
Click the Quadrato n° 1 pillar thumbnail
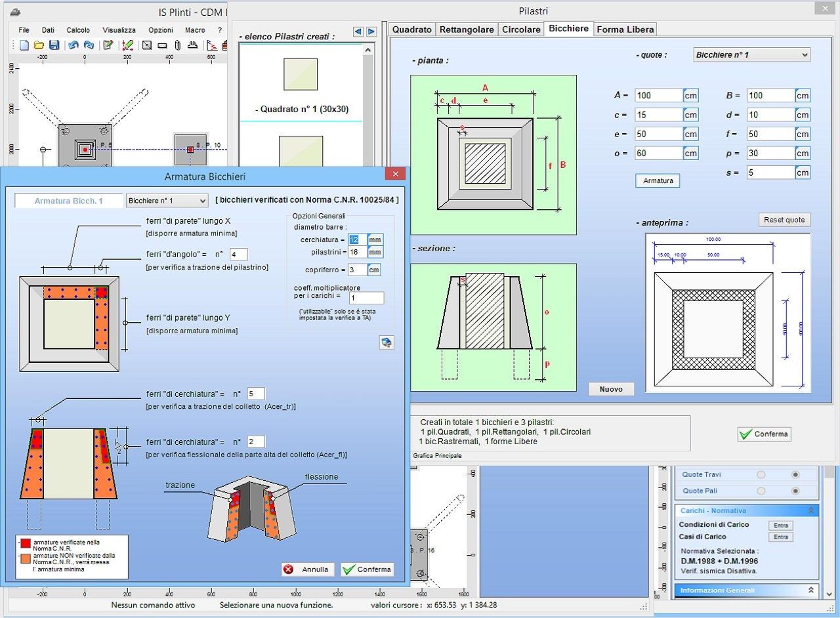click(301, 74)
